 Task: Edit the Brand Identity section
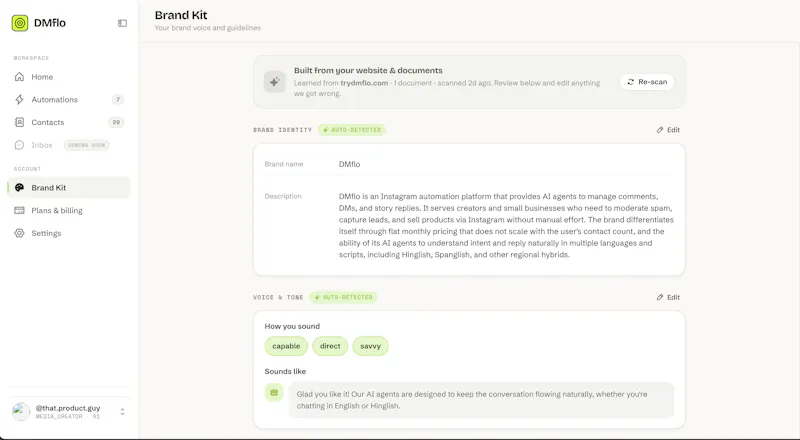[x=668, y=130]
